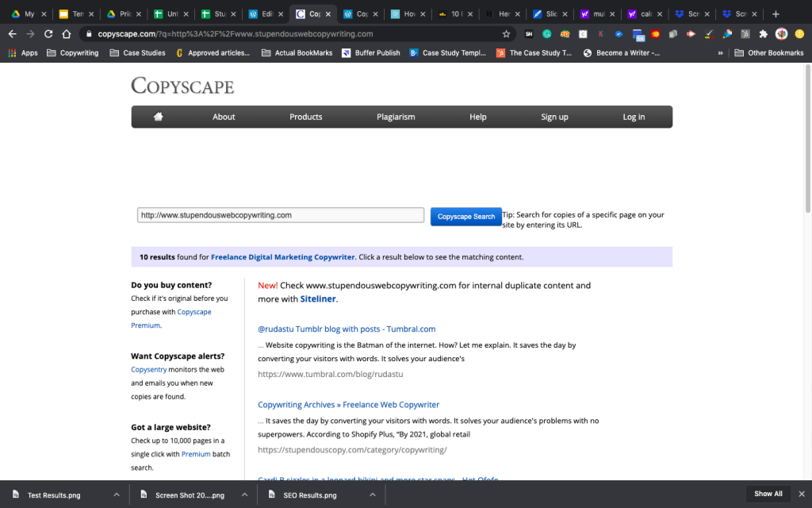
Task: Open the Grammarly extension icon
Action: 547,34
